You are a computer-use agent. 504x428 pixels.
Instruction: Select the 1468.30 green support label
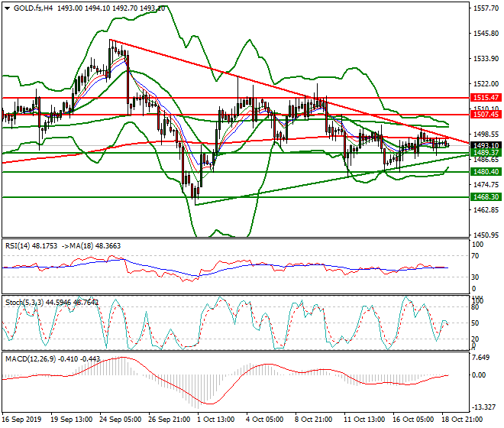coord(486,197)
